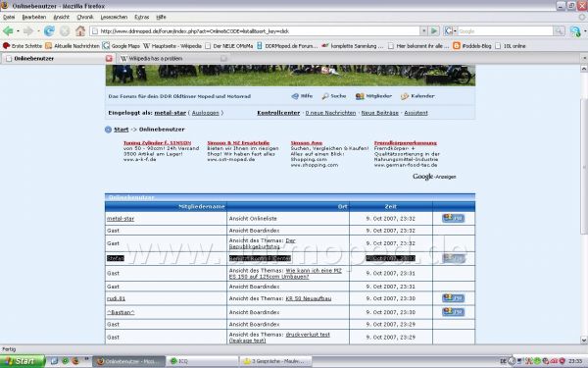Click the Kalender icon in forum header

pyautogui.click(x=404, y=96)
